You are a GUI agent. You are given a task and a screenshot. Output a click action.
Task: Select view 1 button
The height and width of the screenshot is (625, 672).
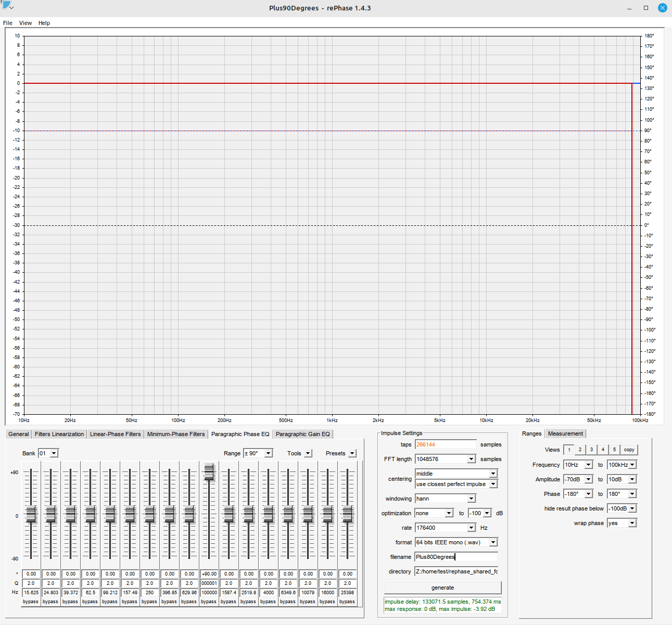pyautogui.click(x=569, y=450)
